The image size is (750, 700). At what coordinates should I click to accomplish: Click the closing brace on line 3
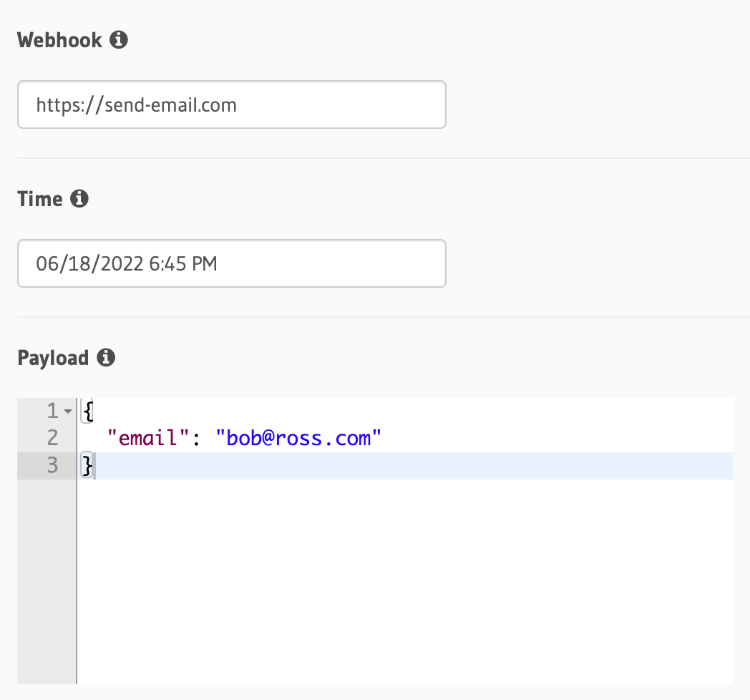pyautogui.click(x=87, y=465)
